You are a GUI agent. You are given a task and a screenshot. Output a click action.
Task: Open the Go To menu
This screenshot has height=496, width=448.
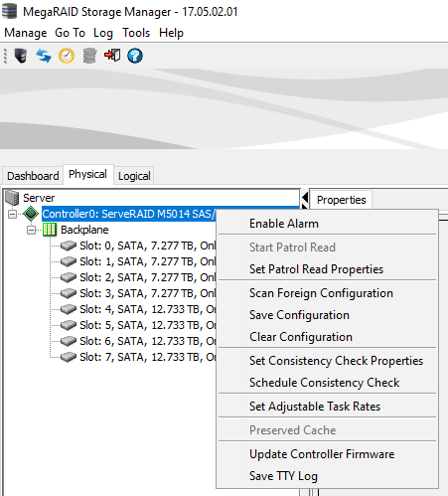70,33
